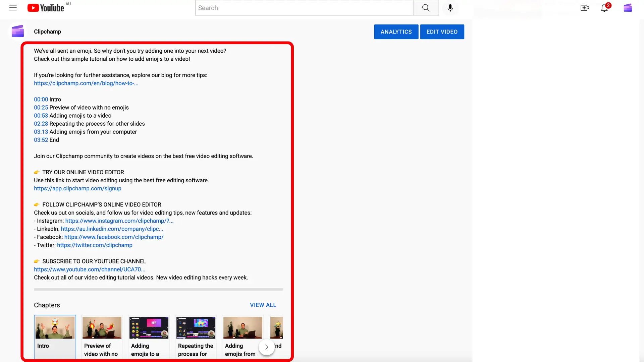Click the 02:28 timestamp link

click(41, 123)
